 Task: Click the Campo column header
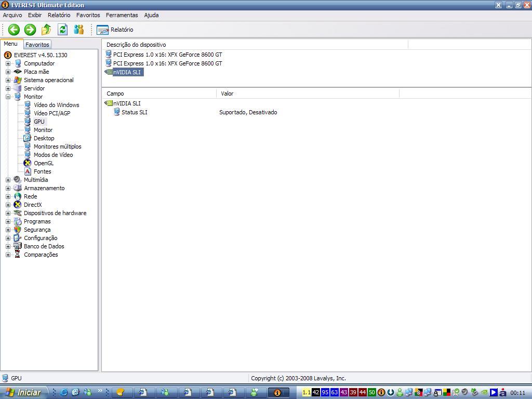[x=159, y=94]
